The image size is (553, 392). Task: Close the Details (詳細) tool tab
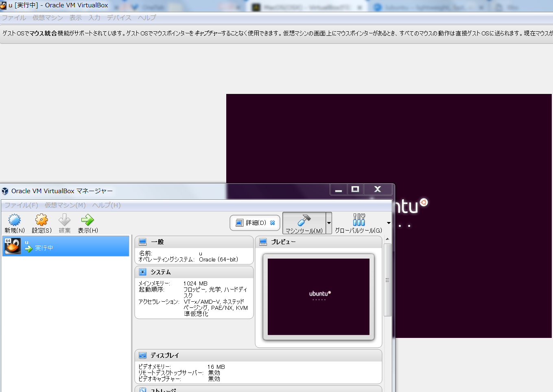pos(273,223)
